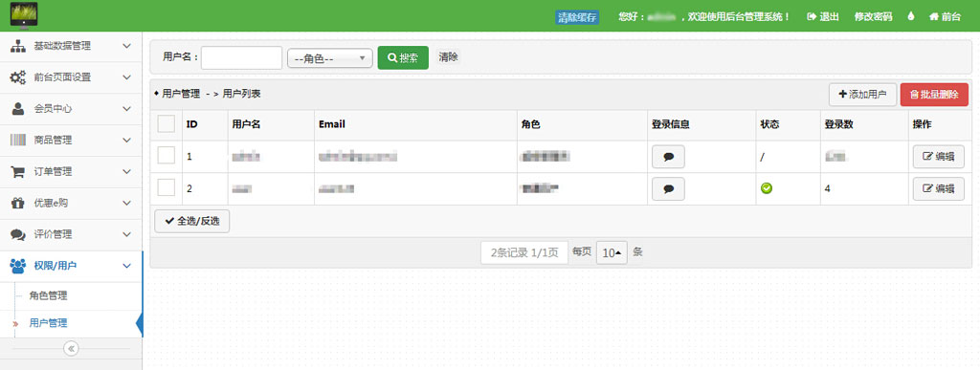Click the green 搜索 search button

403,58
